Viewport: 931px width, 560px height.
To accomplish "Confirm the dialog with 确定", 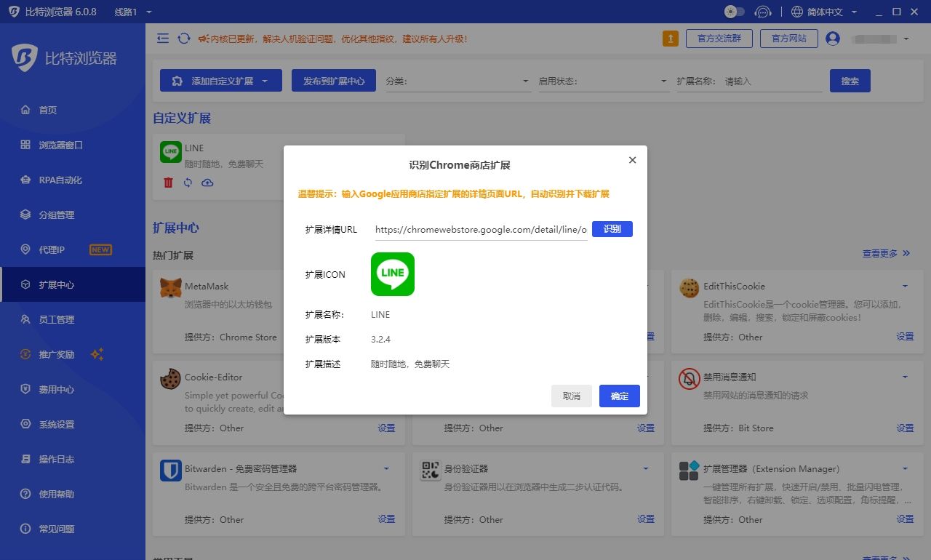I will point(620,396).
